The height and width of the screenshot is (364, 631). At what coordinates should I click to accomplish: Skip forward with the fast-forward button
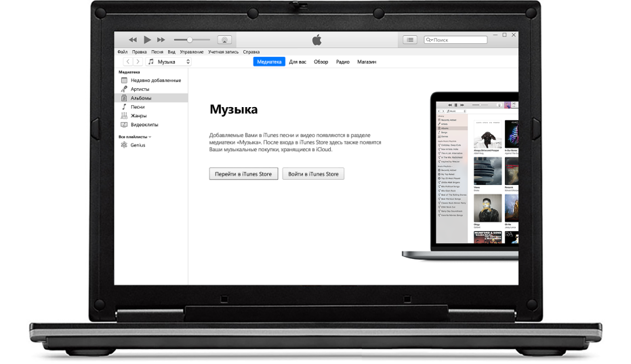[161, 40]
